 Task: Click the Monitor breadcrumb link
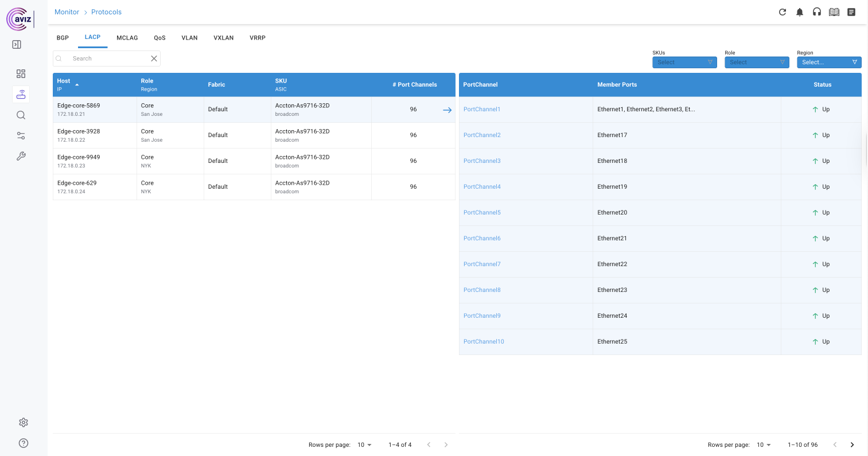click(67, 12)
